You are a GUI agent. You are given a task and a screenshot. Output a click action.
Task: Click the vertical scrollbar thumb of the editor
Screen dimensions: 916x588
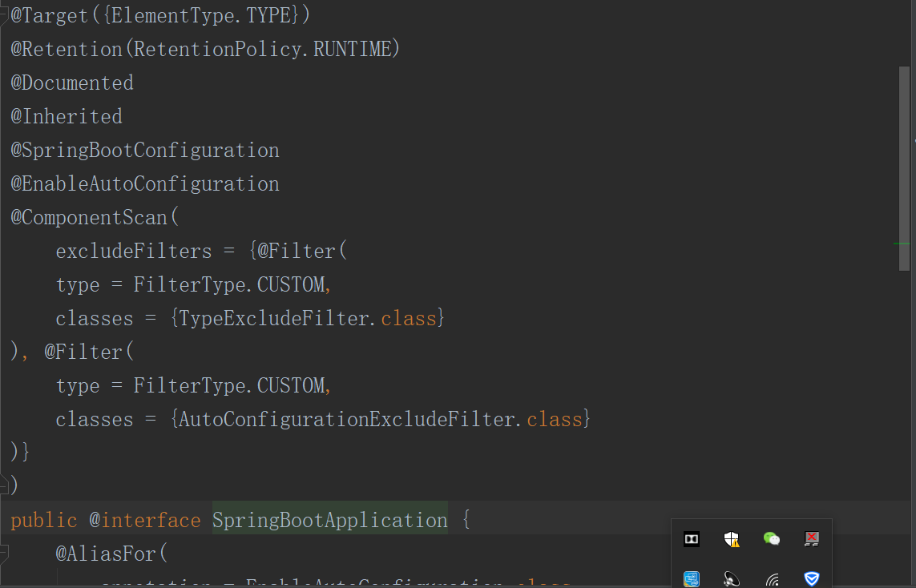[x=904, y=168]
